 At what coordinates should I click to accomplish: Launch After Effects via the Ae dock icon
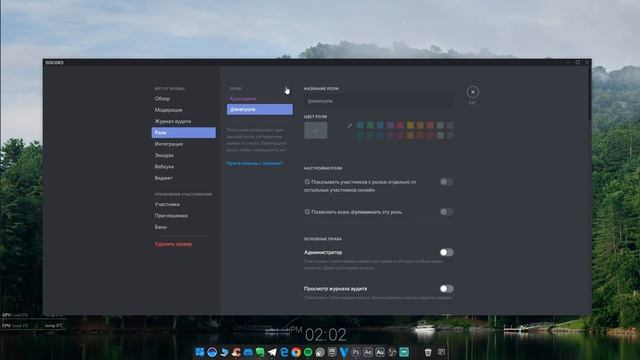coord(368,352)
